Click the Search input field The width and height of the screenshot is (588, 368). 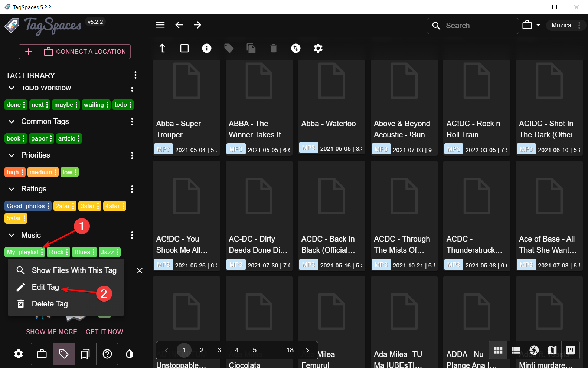[x=473, y=26]
